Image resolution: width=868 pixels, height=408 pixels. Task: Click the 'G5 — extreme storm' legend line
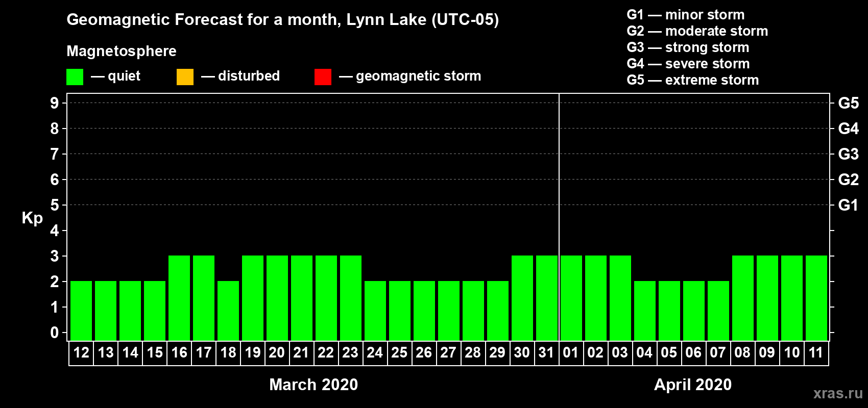[x=693, y=80]
